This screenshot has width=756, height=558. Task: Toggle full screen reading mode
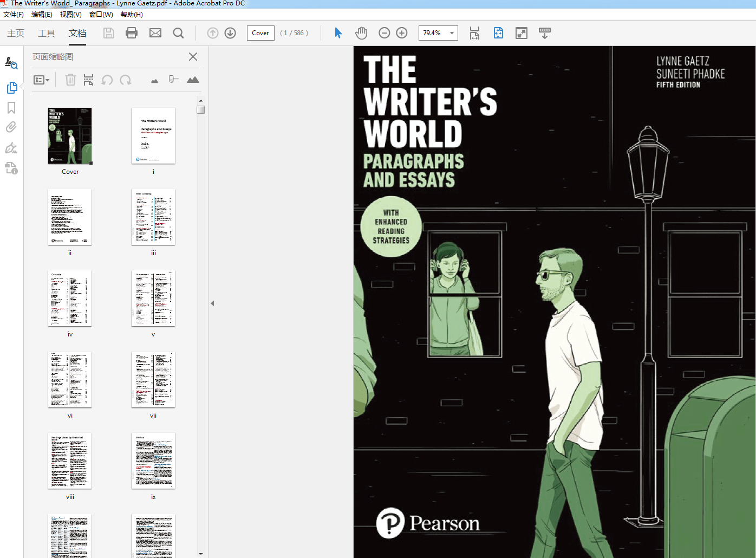[522, 33]
